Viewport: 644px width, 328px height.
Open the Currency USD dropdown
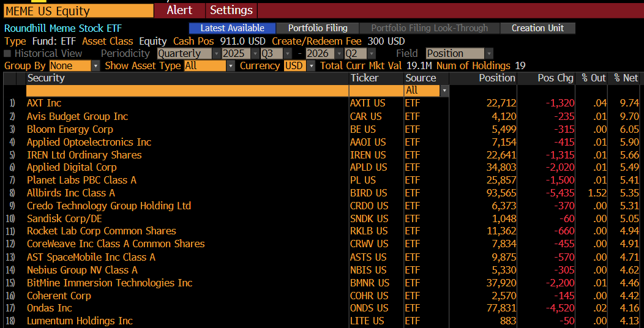299,65
